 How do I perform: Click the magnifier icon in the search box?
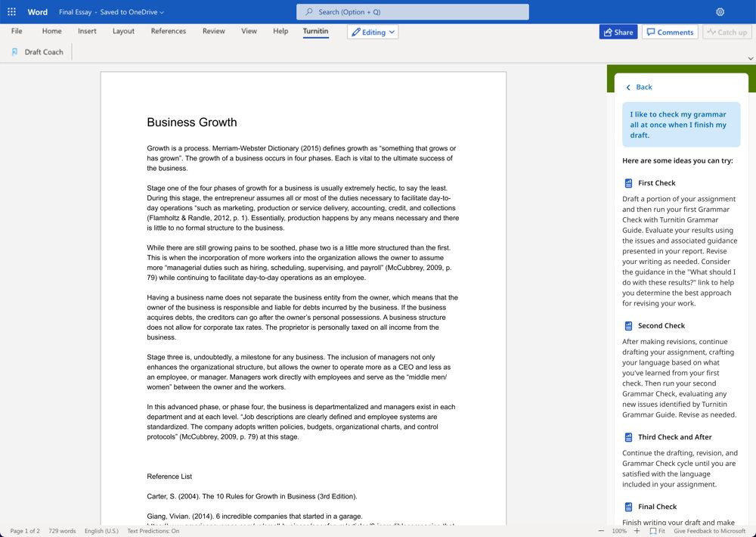pos(309,11)
